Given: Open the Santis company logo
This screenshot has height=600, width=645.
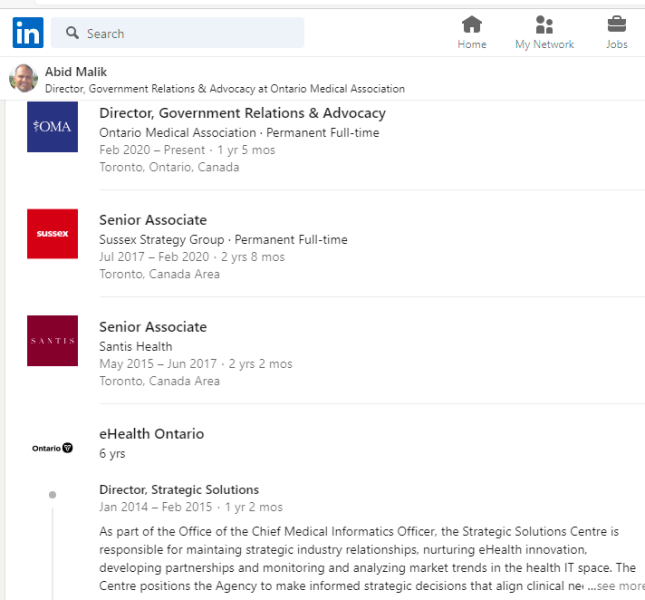Looking at the screenshot, I should (52, 341).
